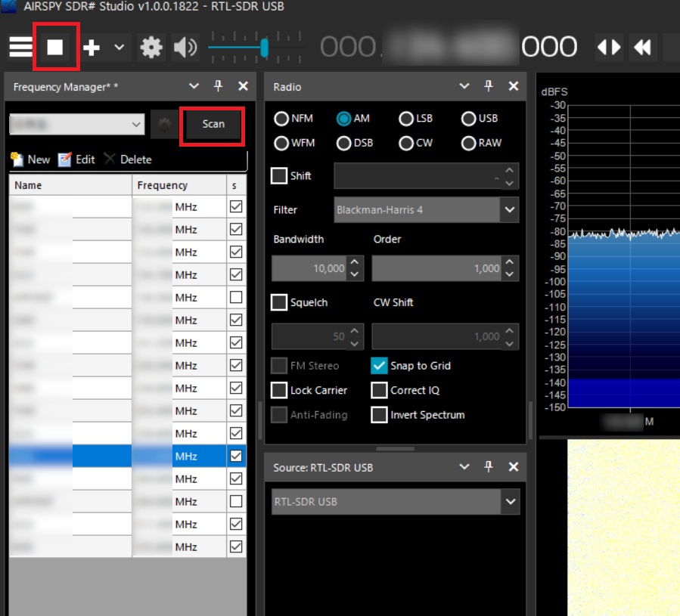
Task: Enable the Correct IQ checkbox
Action: coord(379,390)
